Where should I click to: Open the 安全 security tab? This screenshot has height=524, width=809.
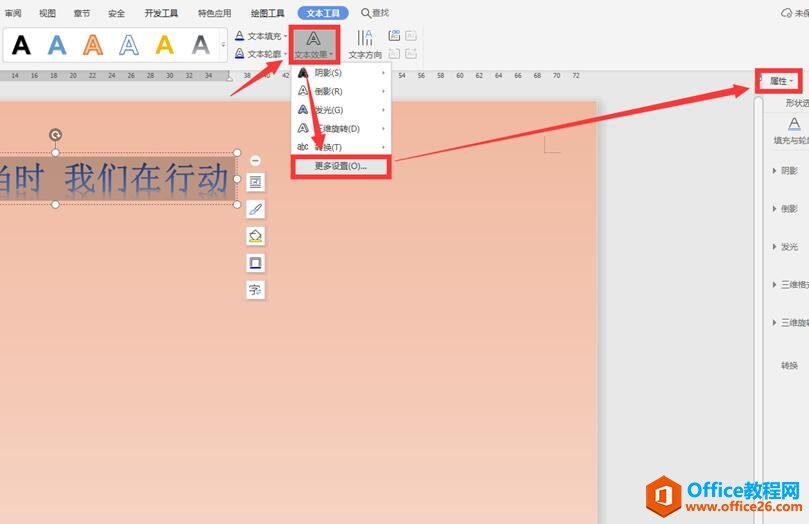coord(117,13)
